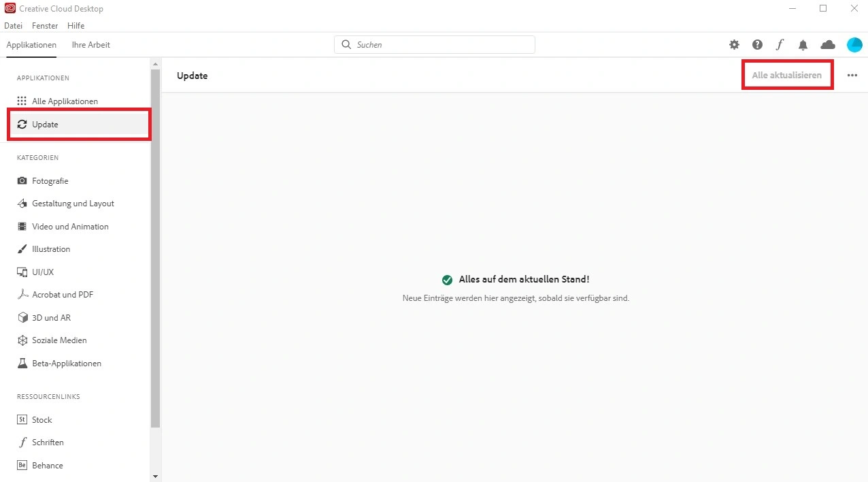Click the film strip icon for Video

point(22,227)
